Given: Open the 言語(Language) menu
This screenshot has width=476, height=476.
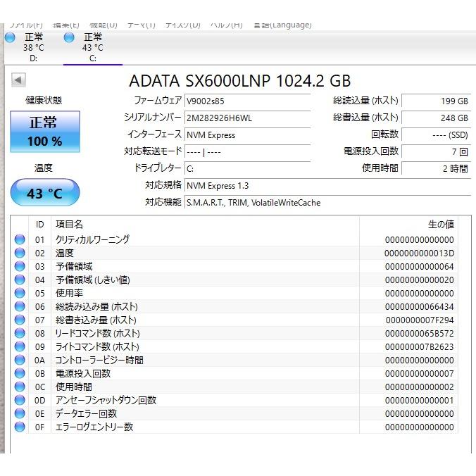Looking at the screenshot, I should (282, 25).
